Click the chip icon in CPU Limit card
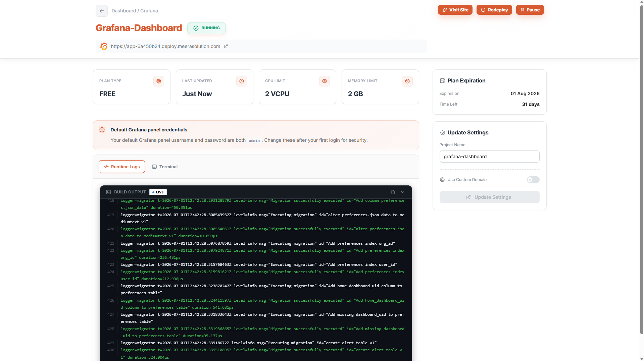Screen dimensions: 644x361 coord(325,81)
